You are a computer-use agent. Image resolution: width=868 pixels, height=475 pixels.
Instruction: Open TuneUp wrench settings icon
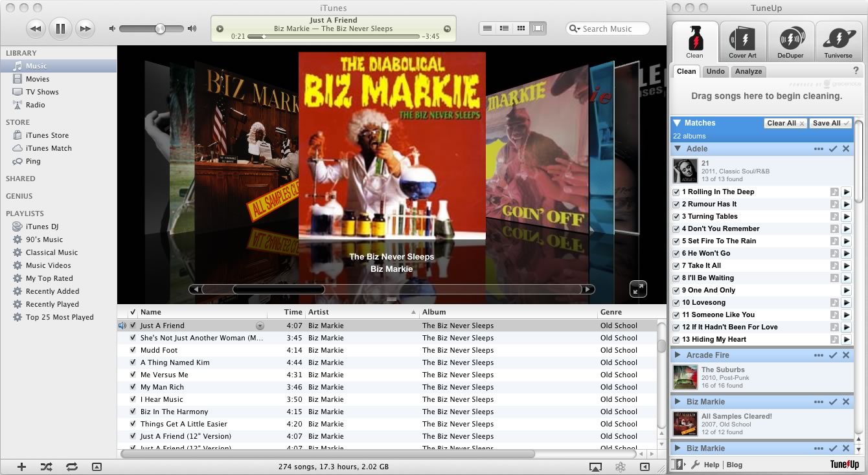coord(695,465)
